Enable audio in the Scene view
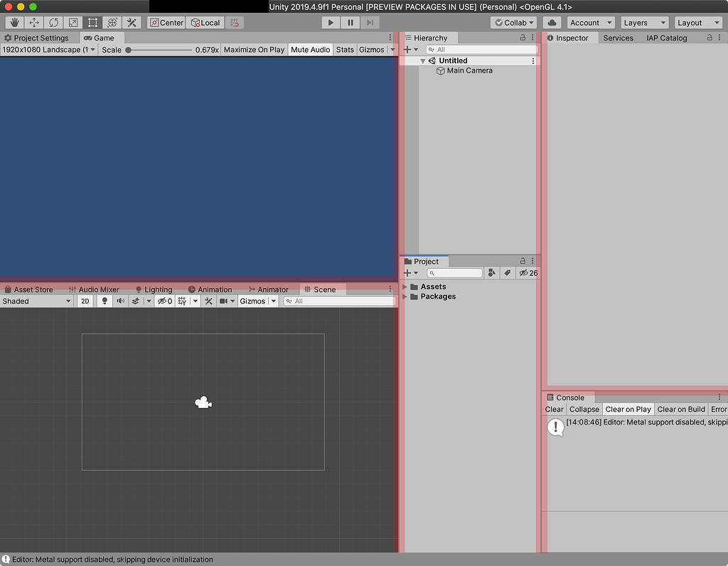 120,301
